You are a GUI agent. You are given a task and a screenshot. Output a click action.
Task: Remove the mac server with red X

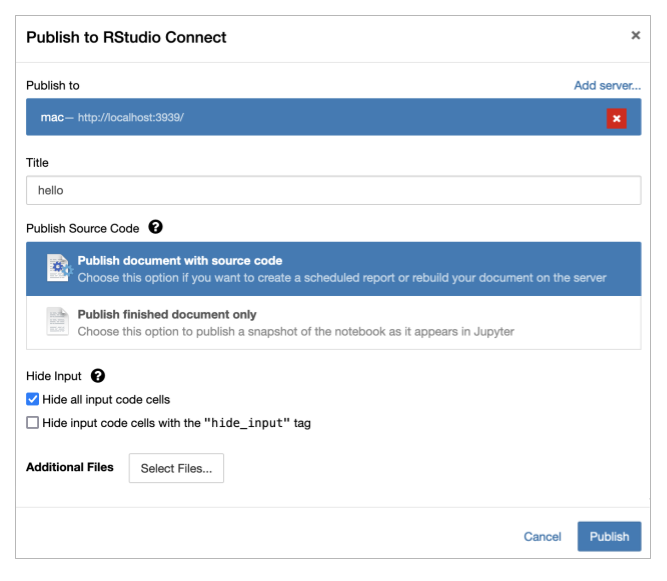coord(616,118)
